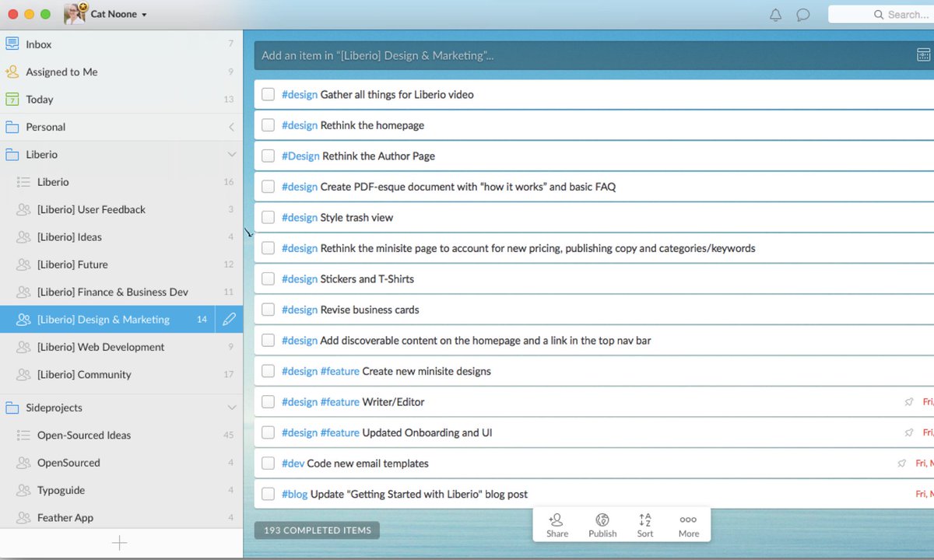This screenshot has width=934, height=560.
Task: Click shared list icon beside [Liberio] Ideas
Action: tap(23, 237)
